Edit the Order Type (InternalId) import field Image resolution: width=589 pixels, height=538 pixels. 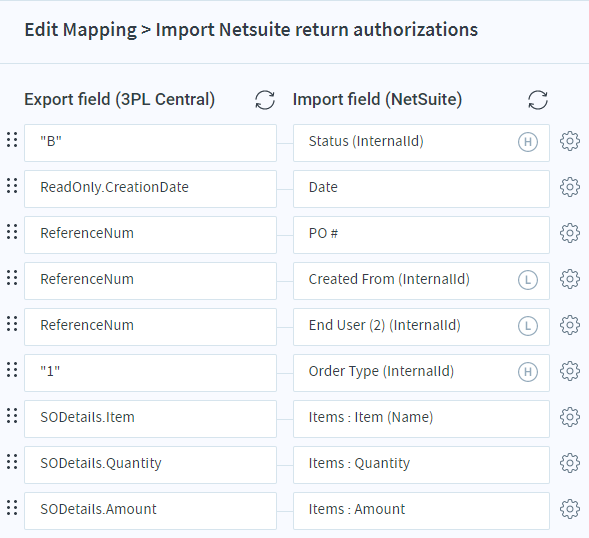[x=421, y=373]
